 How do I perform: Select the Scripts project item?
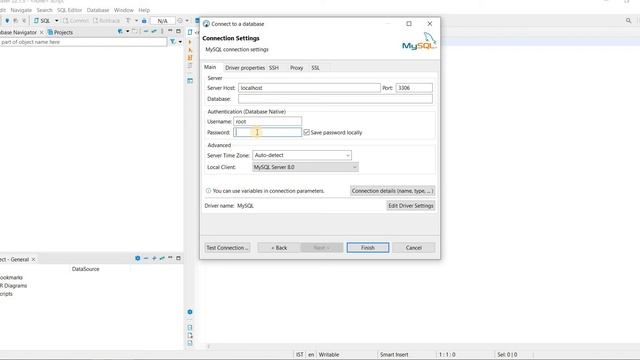pos(7,294)
